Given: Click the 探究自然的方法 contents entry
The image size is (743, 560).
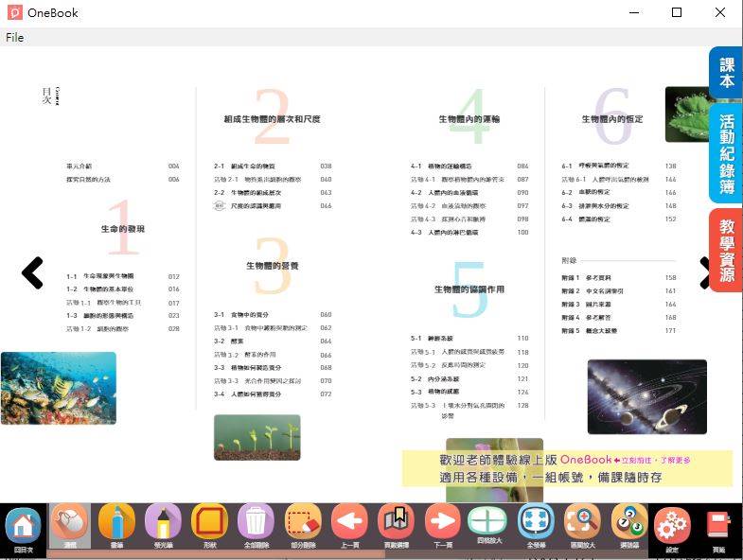Looking at the screenshot, I should point(123,180).
